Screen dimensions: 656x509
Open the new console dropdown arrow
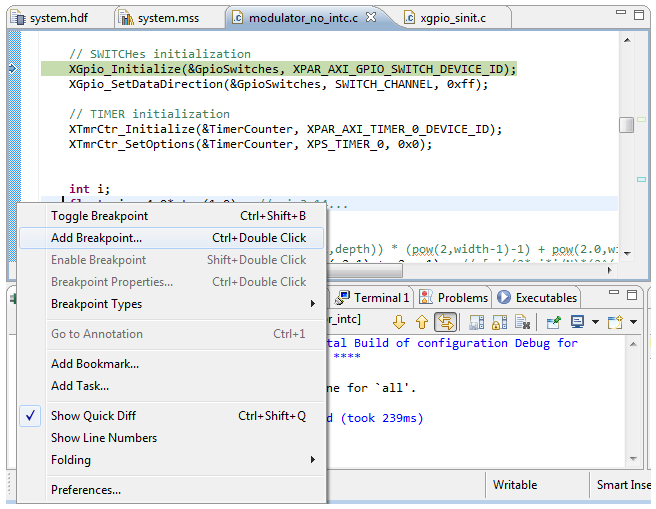point(633,322)
